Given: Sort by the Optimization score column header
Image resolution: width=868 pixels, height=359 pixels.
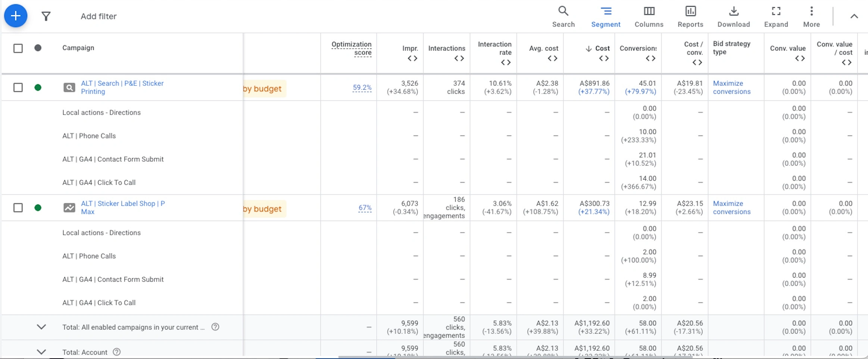Looking at the screenshot, I should click(x=351, y=48).
